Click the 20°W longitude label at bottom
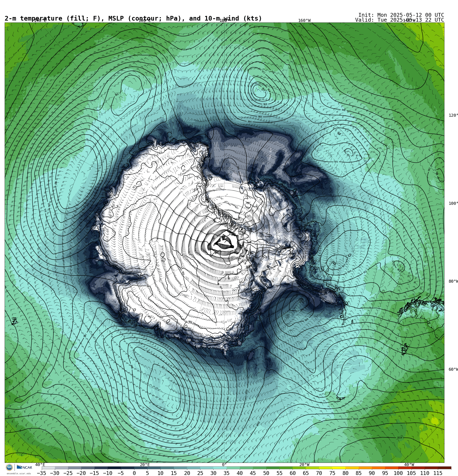This screenshot has width=458, height=476. point(304,465)
